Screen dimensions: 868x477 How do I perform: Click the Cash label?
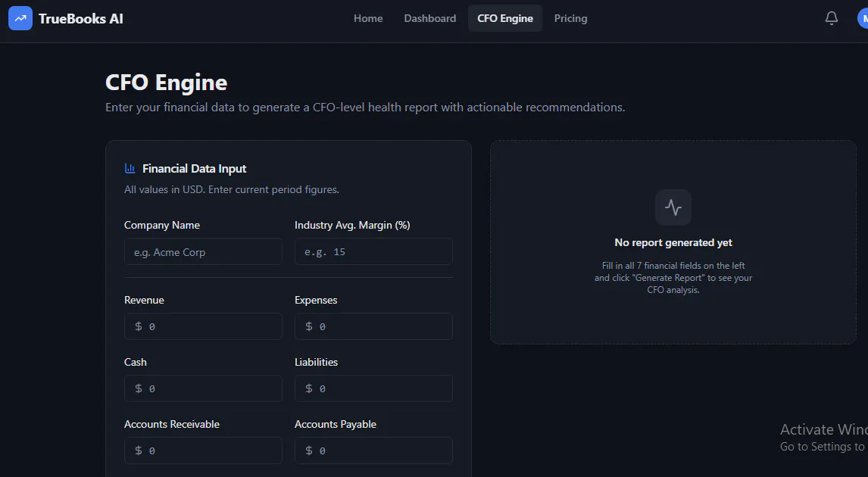click(x=135, y=362)
